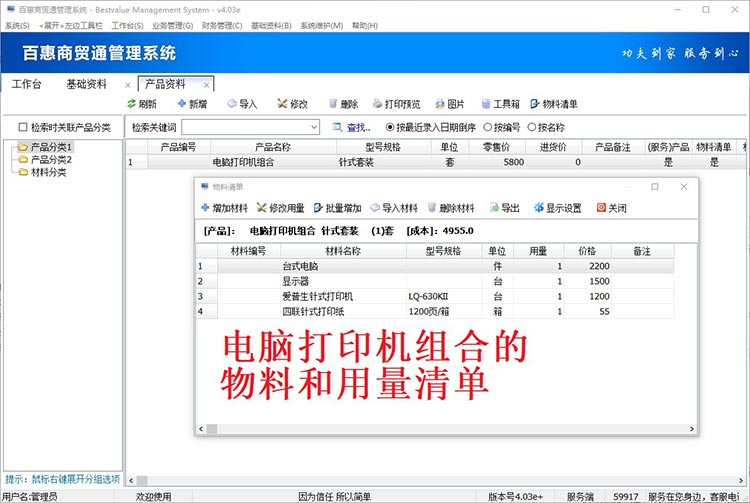Switch to the 工作台 tab
This screenshot has width=750, height=503.
click(26, 84)
